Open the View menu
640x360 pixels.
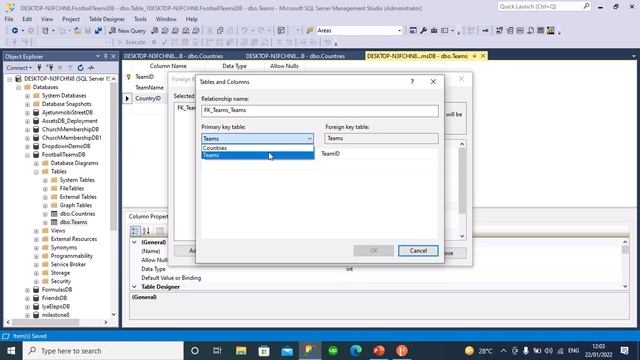(47, 19)
